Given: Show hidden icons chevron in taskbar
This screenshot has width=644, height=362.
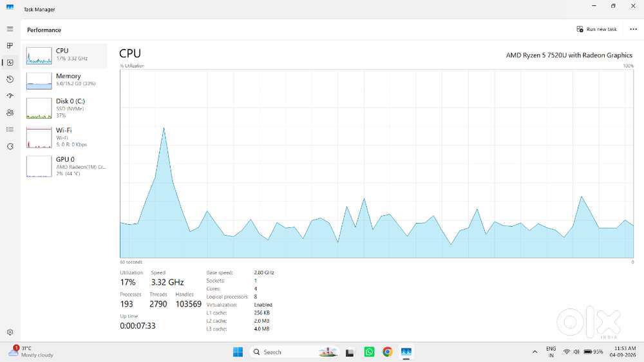Looking at the screenshot, I should pos(535,352).
